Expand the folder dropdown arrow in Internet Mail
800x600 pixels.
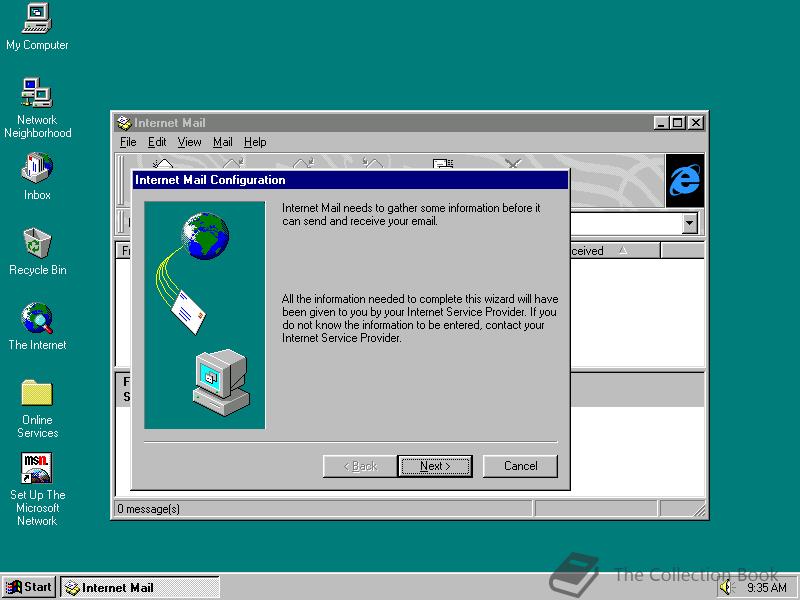tap(690, 223)
